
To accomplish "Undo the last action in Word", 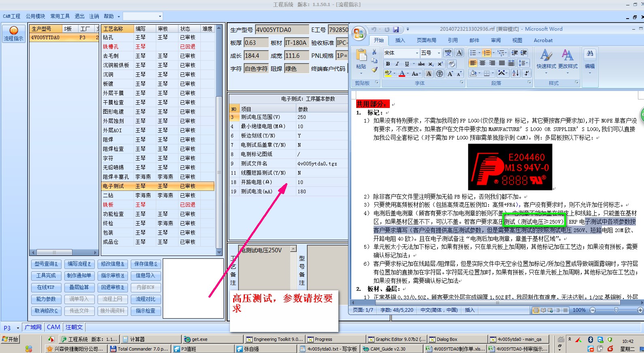I will tap(374, 29).
